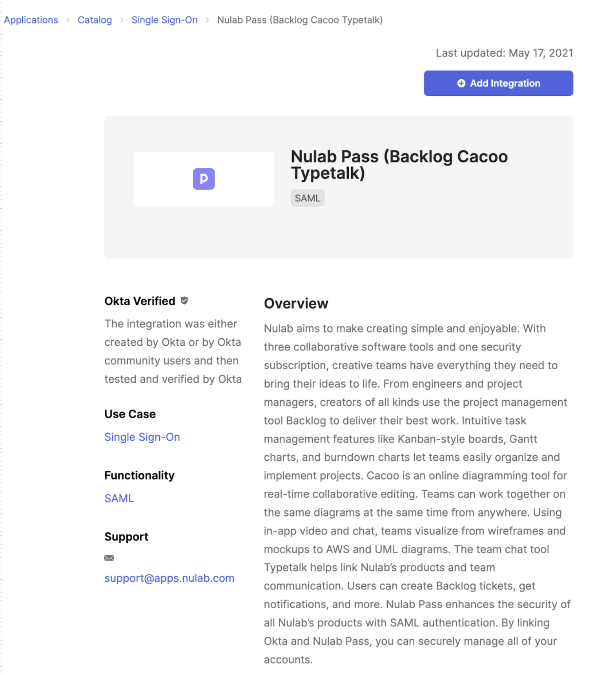The height and width of the screenshot is (675, 616).
Task: Click the Okta Verified heading text
Action: pyautogui.click(x=140, y=301)
